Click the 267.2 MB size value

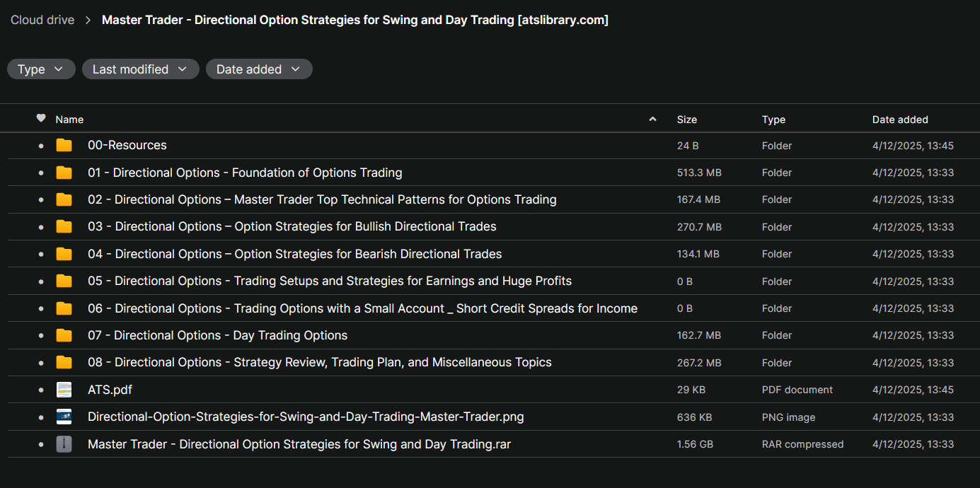[x=699, y=363]
